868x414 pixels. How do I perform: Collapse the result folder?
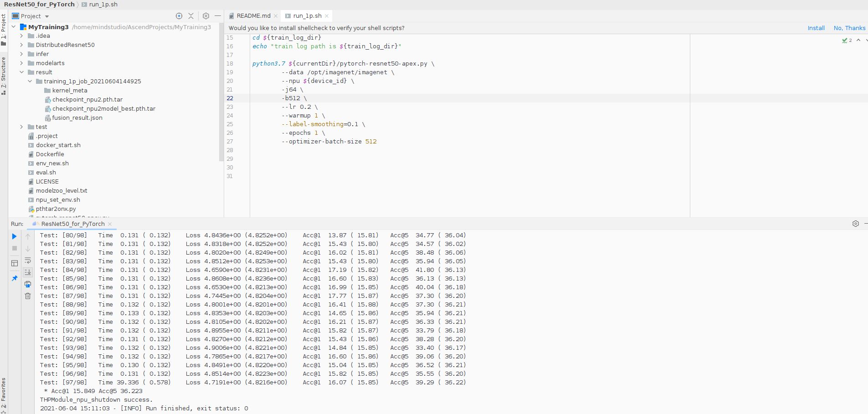[x=21, y=72]
